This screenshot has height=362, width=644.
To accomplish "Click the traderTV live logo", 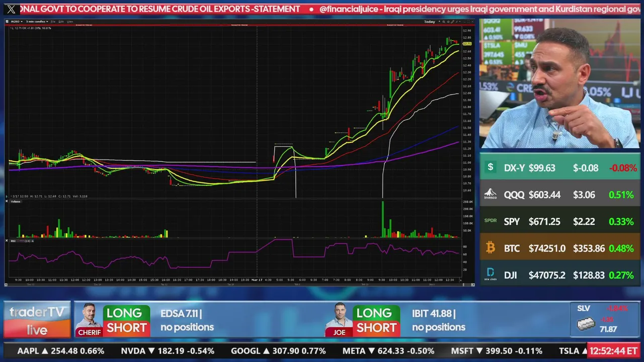I will [37, 320].
